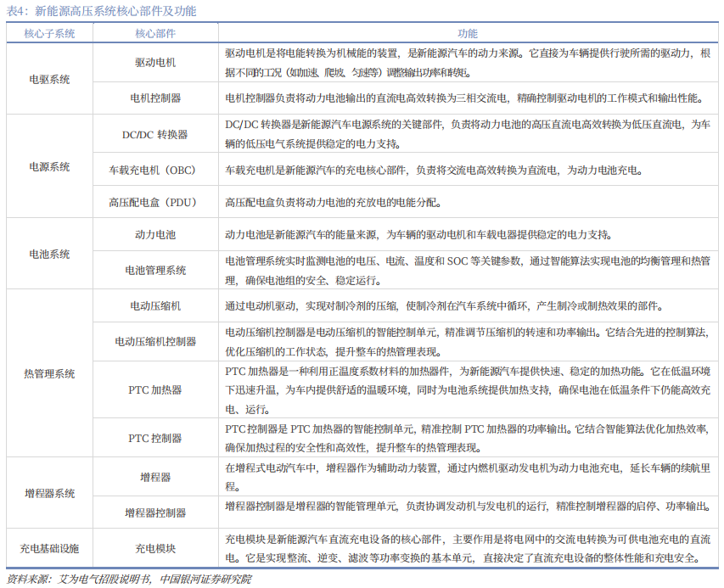724x588 pixels.
Task: Select the DC/DC 转换器 component cell
Action: coord(155,134)
